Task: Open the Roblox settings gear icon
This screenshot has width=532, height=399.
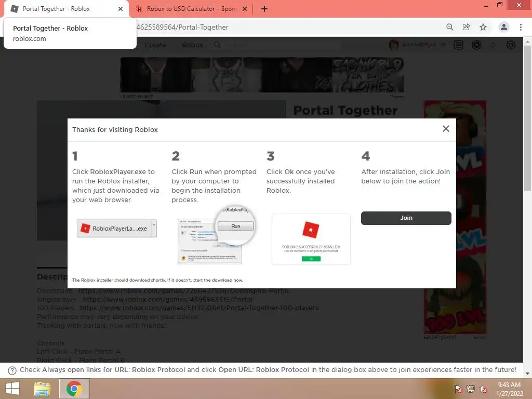Action: pyautogui.click(x=511, y=45)
